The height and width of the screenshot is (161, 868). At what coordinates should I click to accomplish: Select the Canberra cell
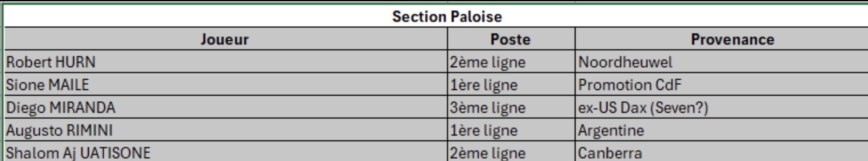point(722,151)
